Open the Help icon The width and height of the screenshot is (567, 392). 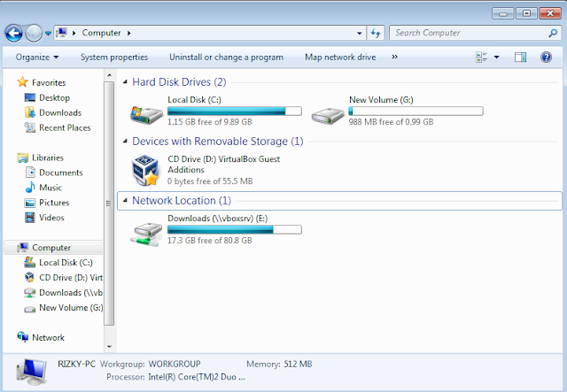click(546, 58)
